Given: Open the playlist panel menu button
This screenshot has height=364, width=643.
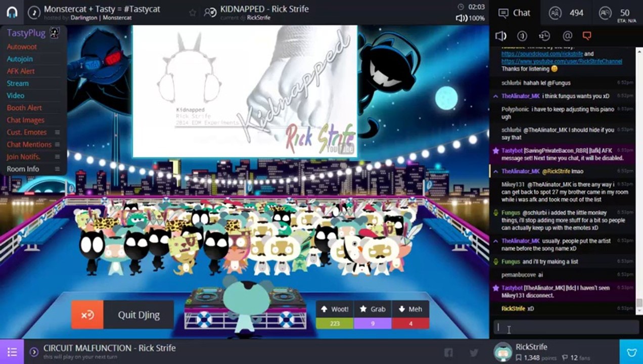Looking at the screenshot, I should 12,352.
